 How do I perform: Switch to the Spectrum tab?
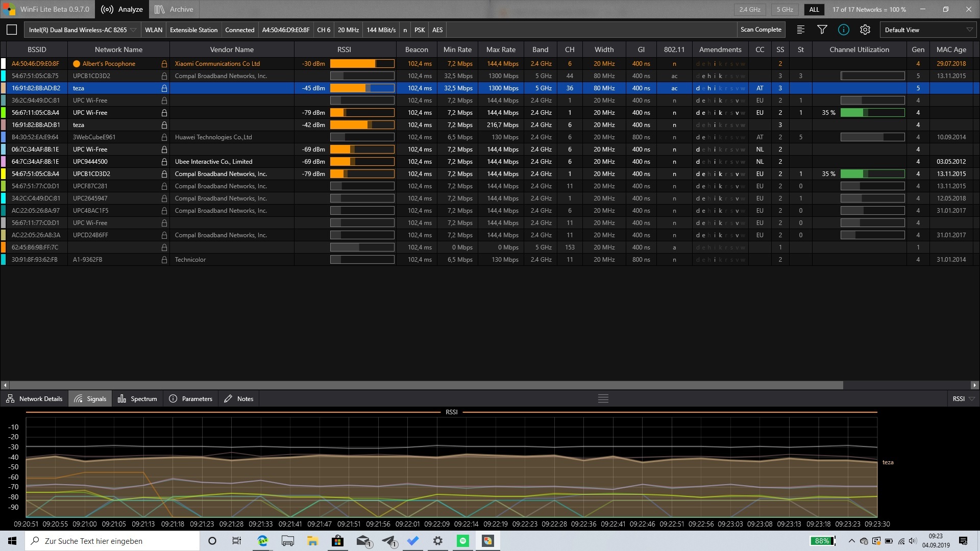coord(137,399)
